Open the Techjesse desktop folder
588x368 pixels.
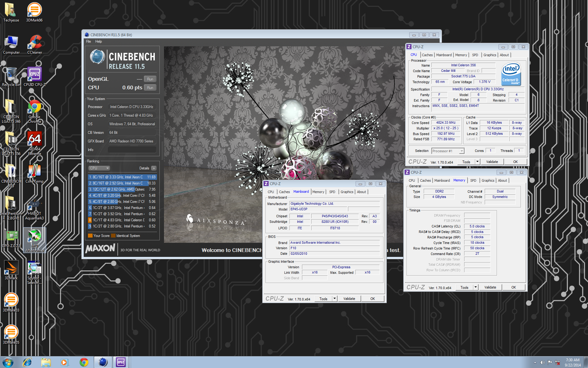[x=11, y=12]
